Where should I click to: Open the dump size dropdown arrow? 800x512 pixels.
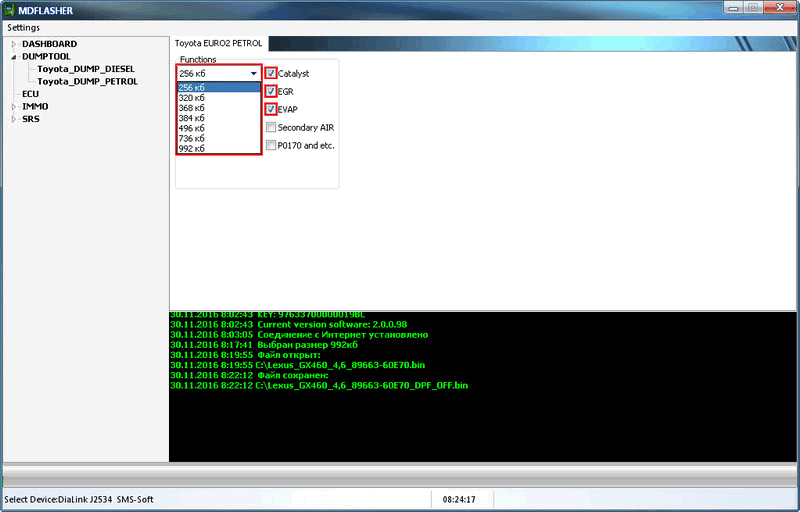tap(254, 73)
